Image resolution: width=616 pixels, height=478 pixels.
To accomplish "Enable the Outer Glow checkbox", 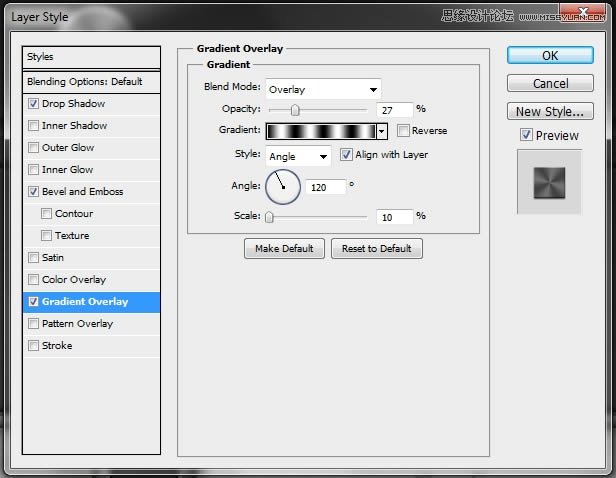I will coord(33,148).
